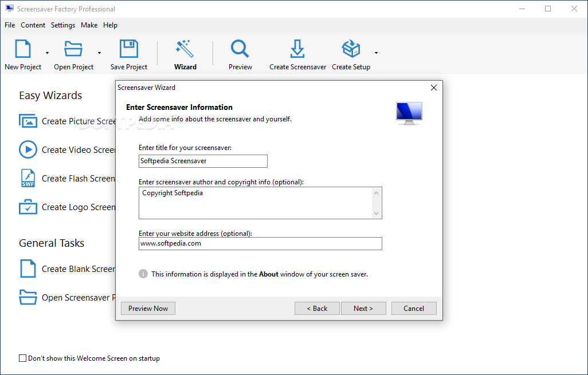588x375 pixels.
Task: Expand the Open Project dropdown arrow
Action: pyautogui.click(x=99, y=53)
